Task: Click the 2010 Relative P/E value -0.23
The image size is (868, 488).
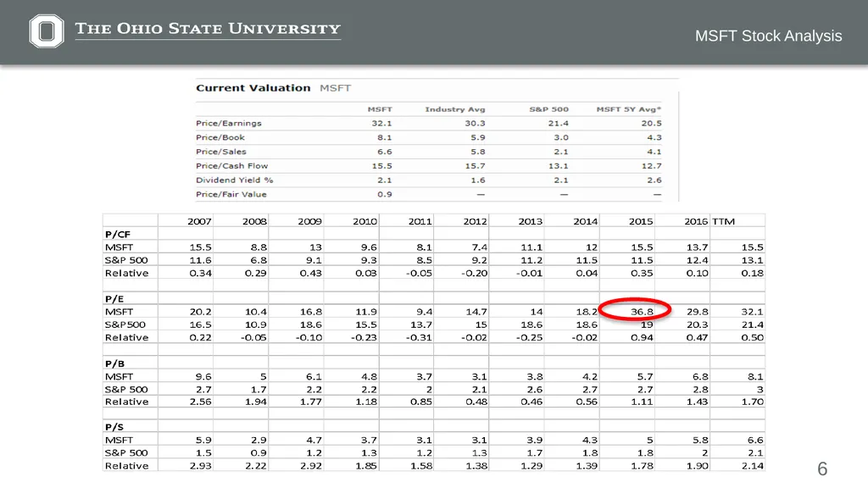Action: coord(364,337)
